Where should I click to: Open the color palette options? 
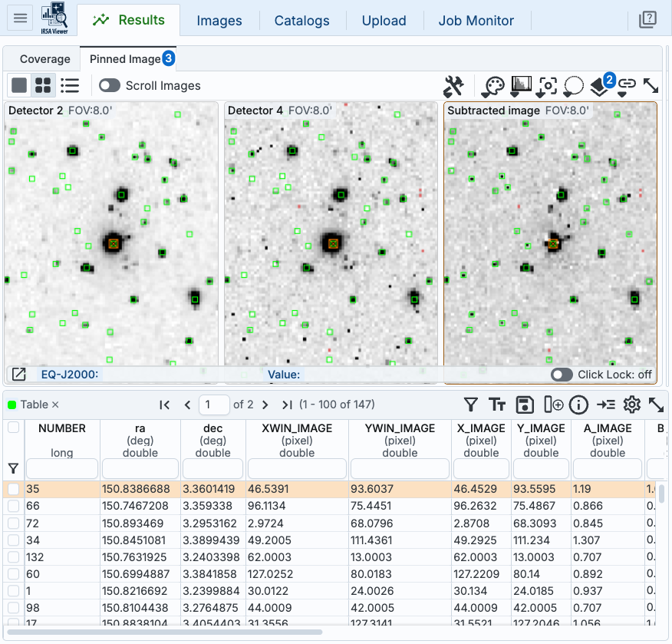[x=492, y=85]
